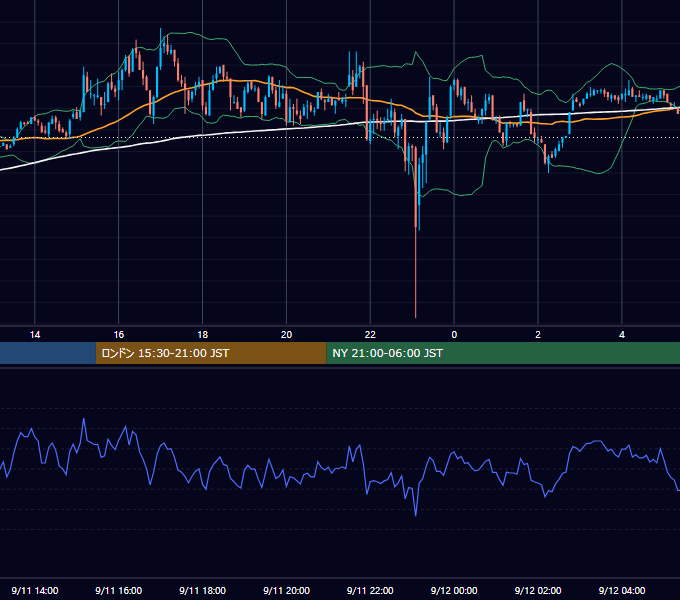Screen dimensions: 680x600
Task: Click hour label 20 on chart axis
Action: 286,335
